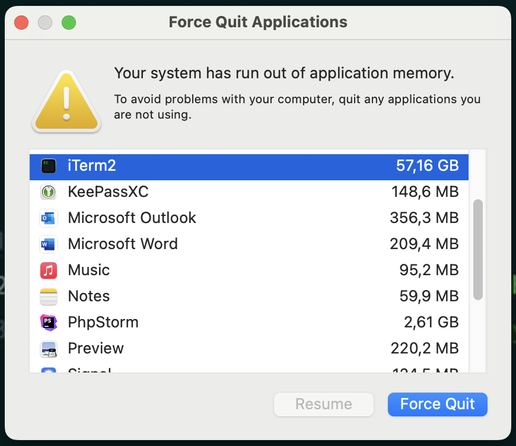Select the iTerm2 terminal icon
This screenshot has height=446, width=516.
point(49,166)
